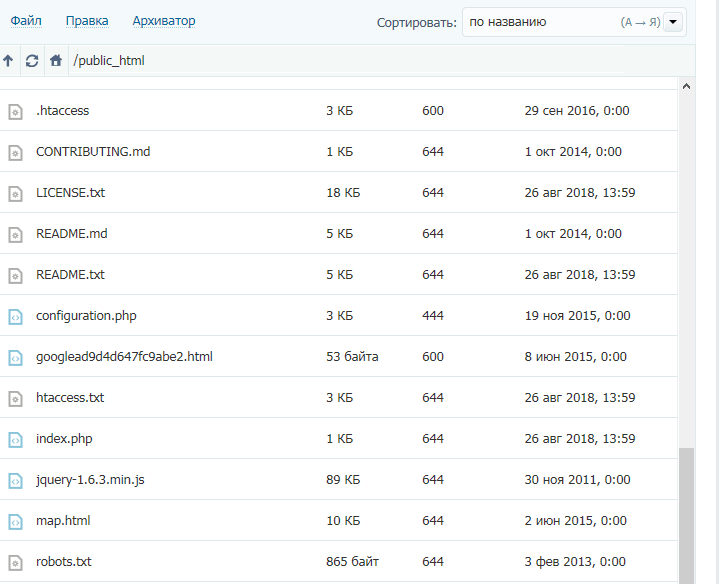Open the Правка menu

[87, 21]
